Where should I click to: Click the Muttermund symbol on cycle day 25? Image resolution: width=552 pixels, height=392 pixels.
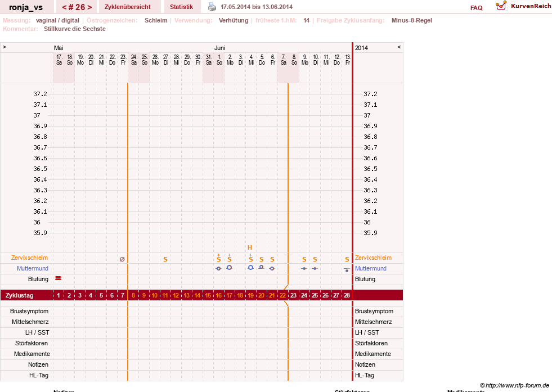(315, 268)
